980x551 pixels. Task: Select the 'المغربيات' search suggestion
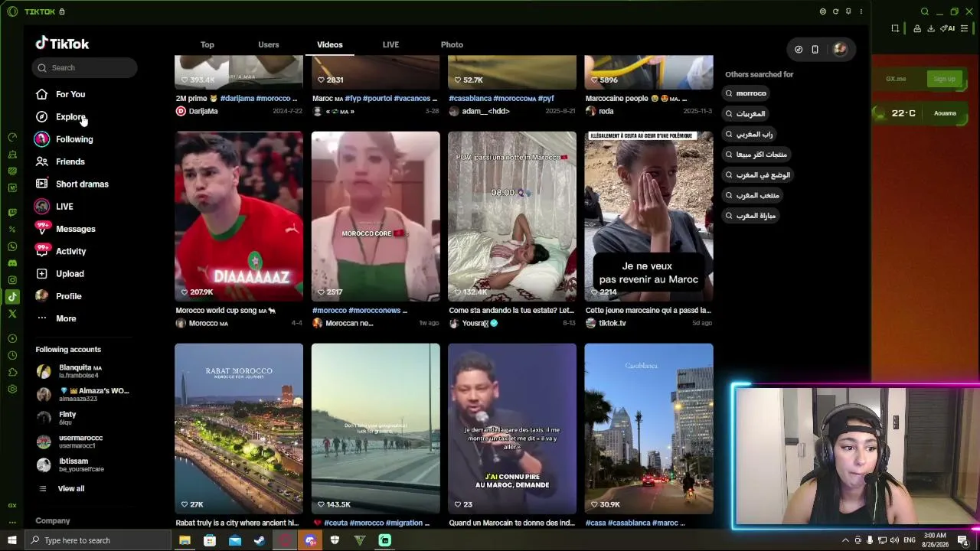pyautogui.click(x=746, y=113)
